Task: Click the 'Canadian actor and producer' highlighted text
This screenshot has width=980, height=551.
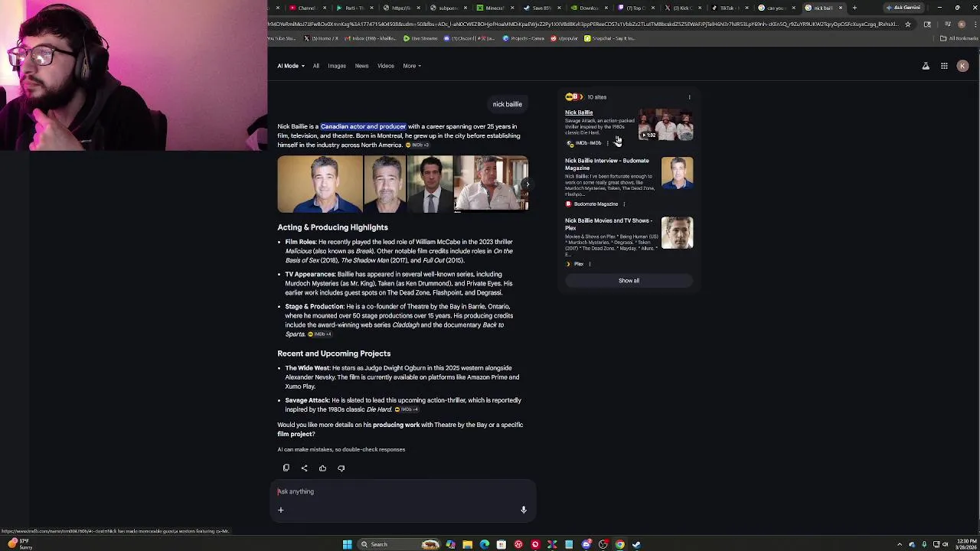Action: pyautogui.click(x=363, y=126)
